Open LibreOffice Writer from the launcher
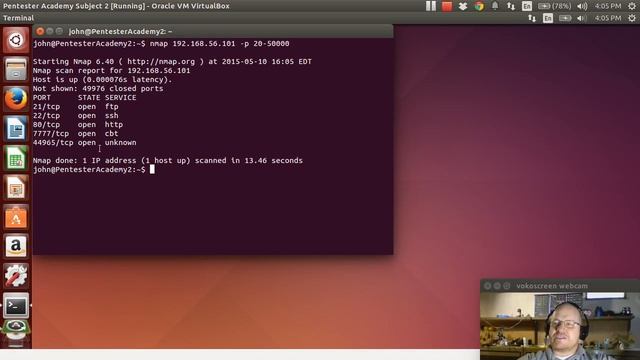The image size is (640, 360). 16,129
